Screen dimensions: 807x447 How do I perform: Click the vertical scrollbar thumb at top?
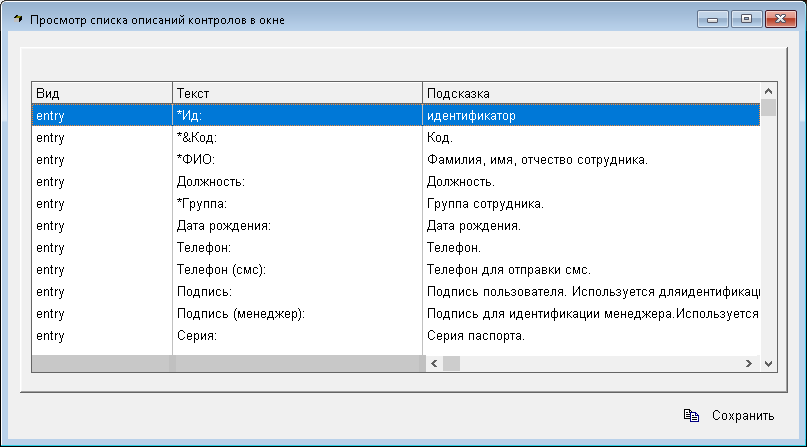click(x=768, y=108)
